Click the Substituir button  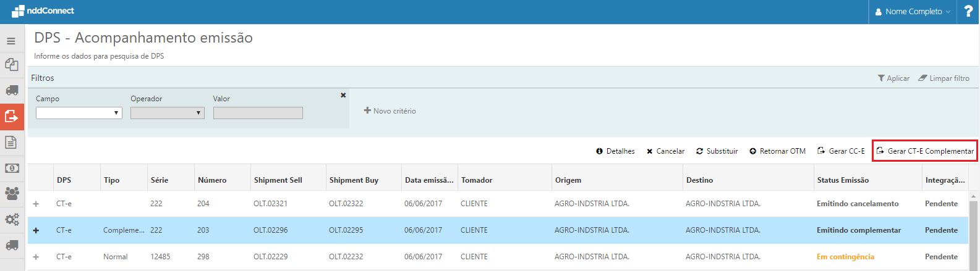coord(717,151)
